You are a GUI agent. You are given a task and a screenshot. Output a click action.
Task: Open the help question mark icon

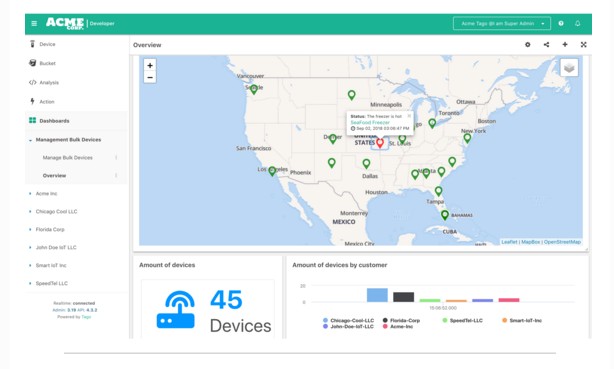(x=561, y=24)
